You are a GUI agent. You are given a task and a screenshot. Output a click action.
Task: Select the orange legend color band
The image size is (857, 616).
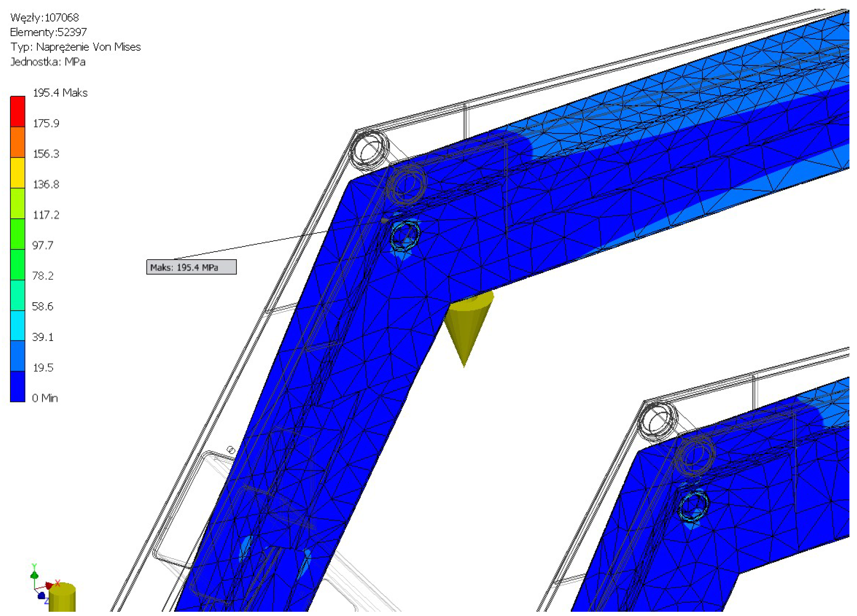tap(18, 142)
